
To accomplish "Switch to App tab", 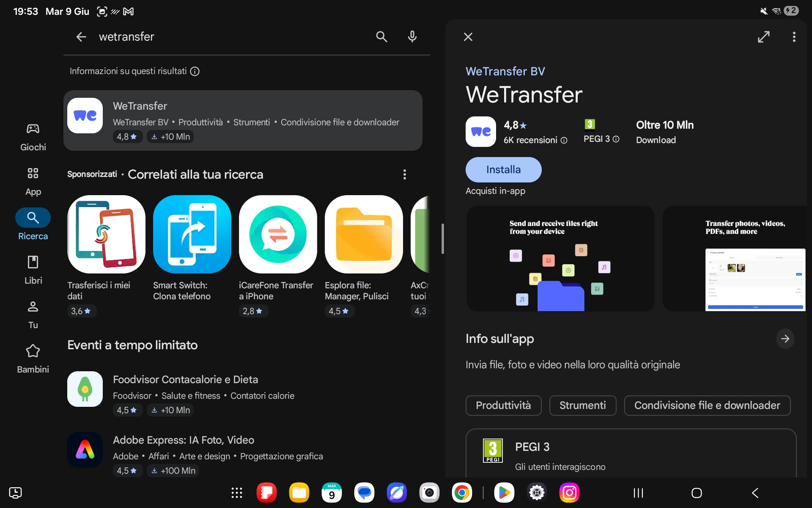I will (x=33, y=182).
